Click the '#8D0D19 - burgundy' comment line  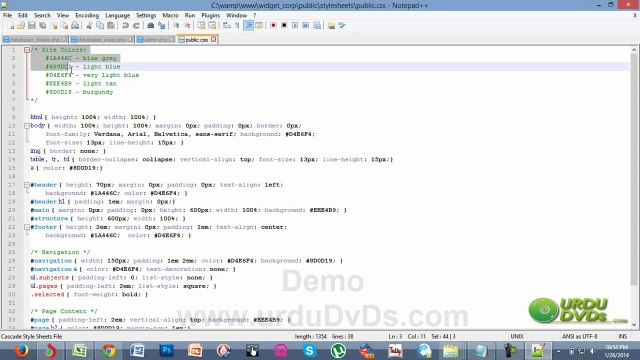(x=79, y=92)
